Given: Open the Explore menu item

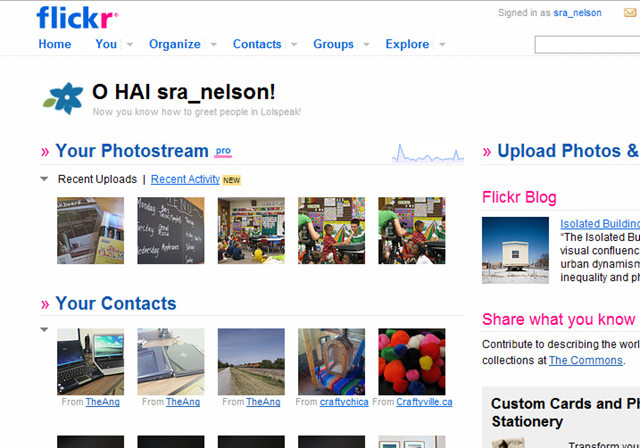Looking at the screenshot, I should (407, 44).
